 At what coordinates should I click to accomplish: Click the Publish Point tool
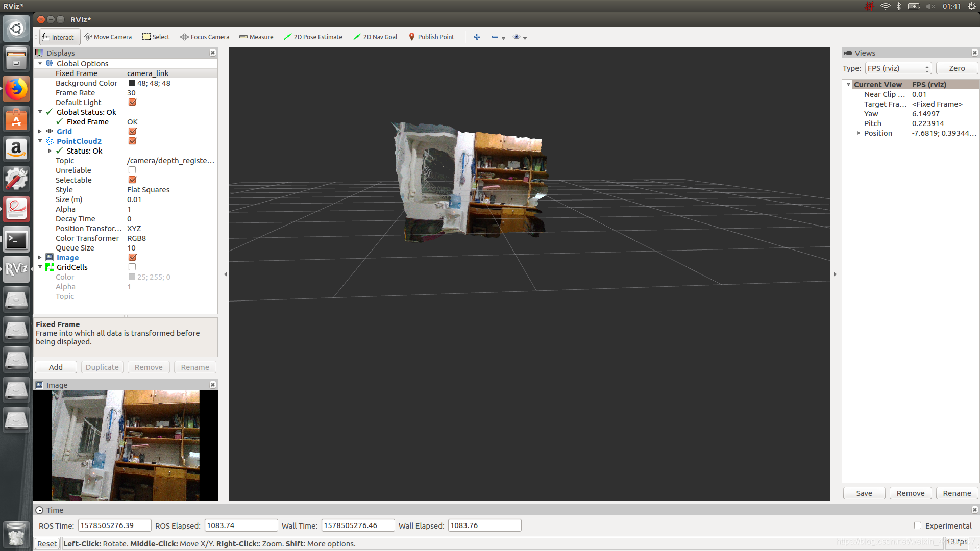click(x=431, y=37)
